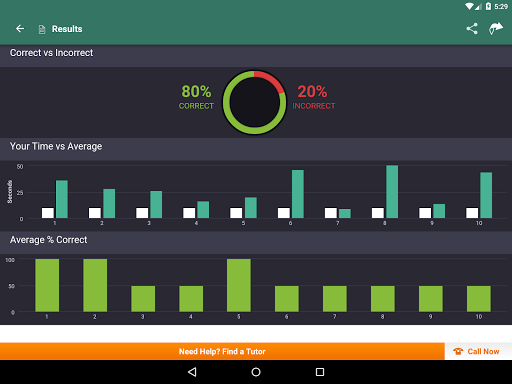512x384 pixels.
Task: Tap the Android home circle button
Action: tap(256, 372)
